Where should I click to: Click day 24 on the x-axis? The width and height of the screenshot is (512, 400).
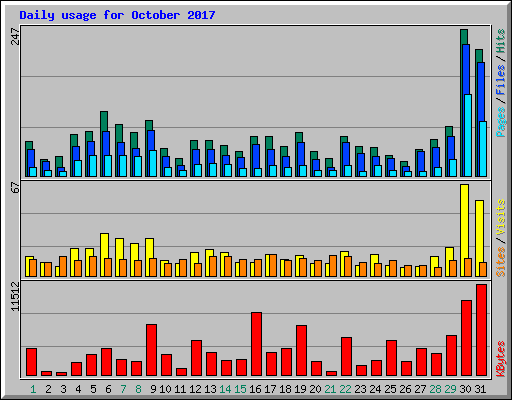point(375,389)
